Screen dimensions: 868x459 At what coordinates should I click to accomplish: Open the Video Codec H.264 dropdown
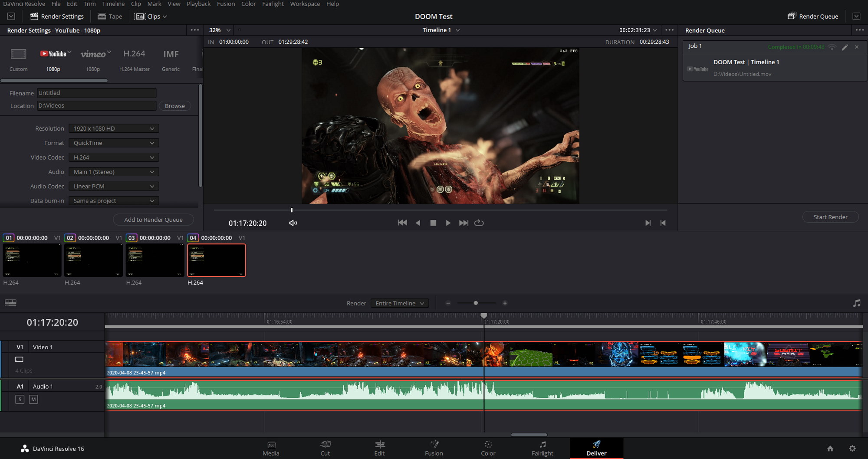[114, 157]
